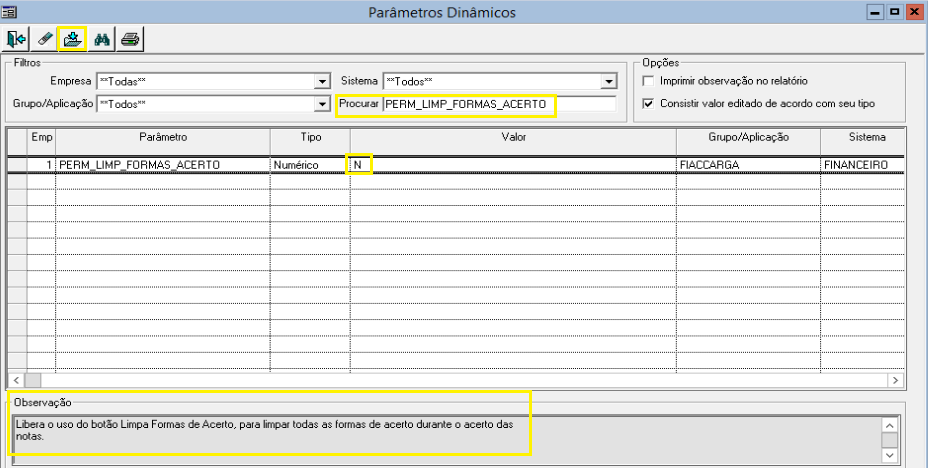Click the horizontal scrollbar thumb
Viewport: 928px width, 468px height.
32,380
